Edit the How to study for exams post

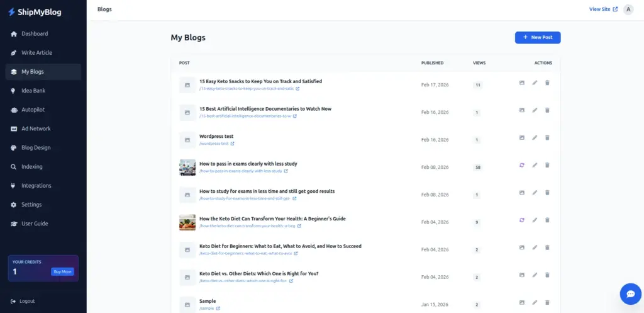coord(535,193)
